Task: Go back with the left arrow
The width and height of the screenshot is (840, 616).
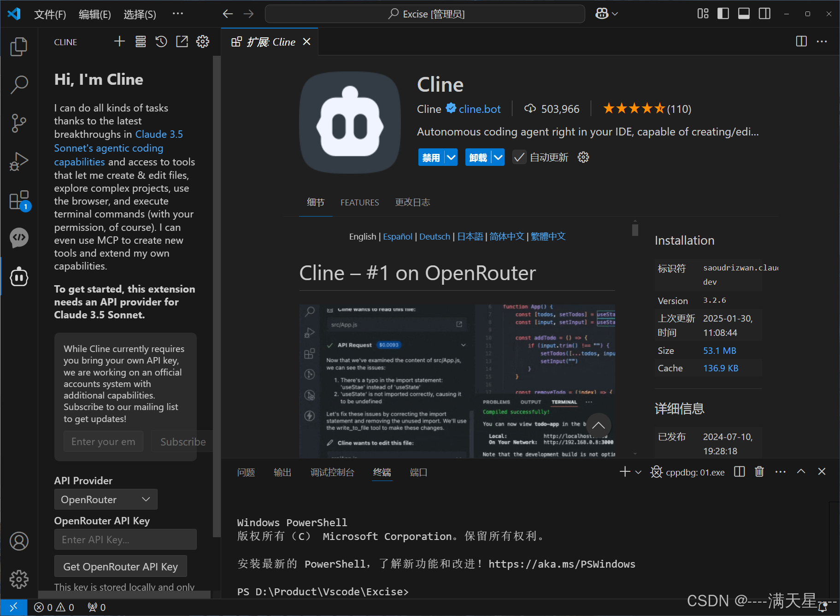Action: [228, 14]
